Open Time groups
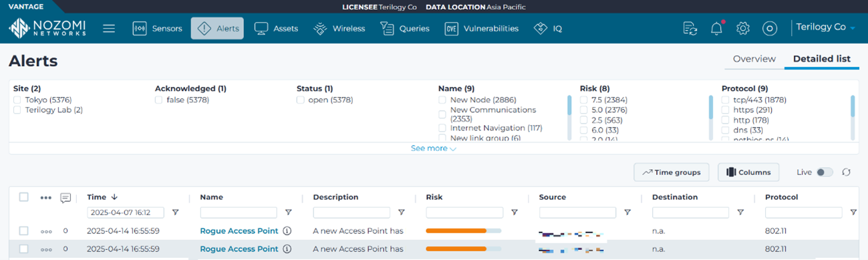 (x=671, y=172)
